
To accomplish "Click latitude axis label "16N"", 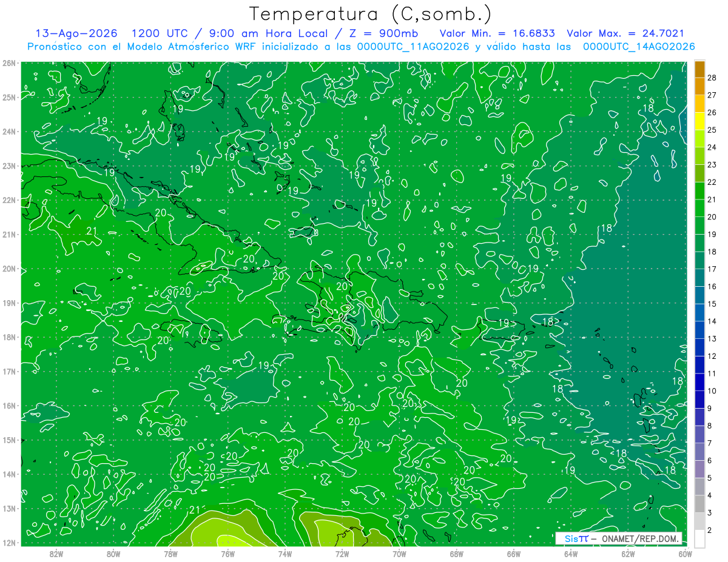I will 9,406.
